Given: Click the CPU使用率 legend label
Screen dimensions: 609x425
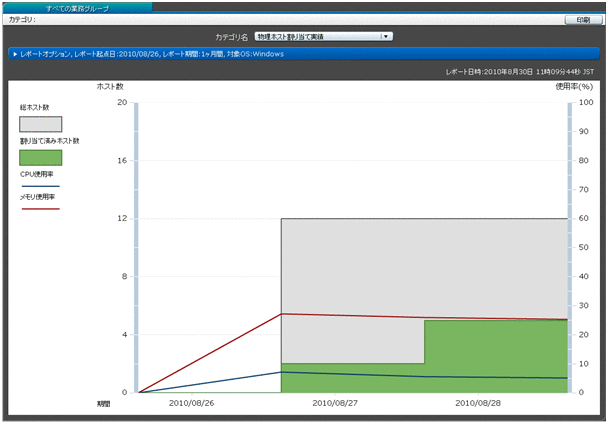Looking at the screenshot, I should [38, 174].
